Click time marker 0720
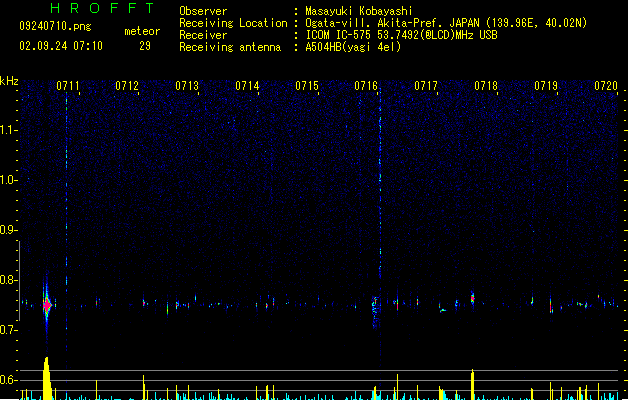 click(x=606, y=86)
